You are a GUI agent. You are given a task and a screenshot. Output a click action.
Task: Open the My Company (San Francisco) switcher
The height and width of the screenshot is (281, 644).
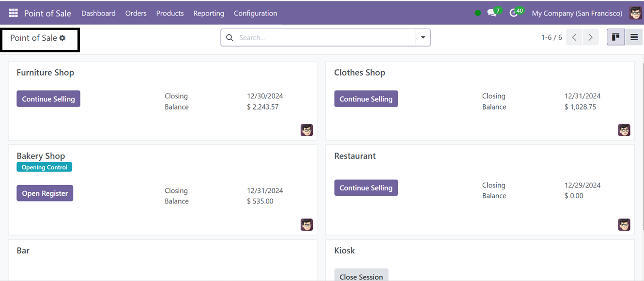pos(577,13)
